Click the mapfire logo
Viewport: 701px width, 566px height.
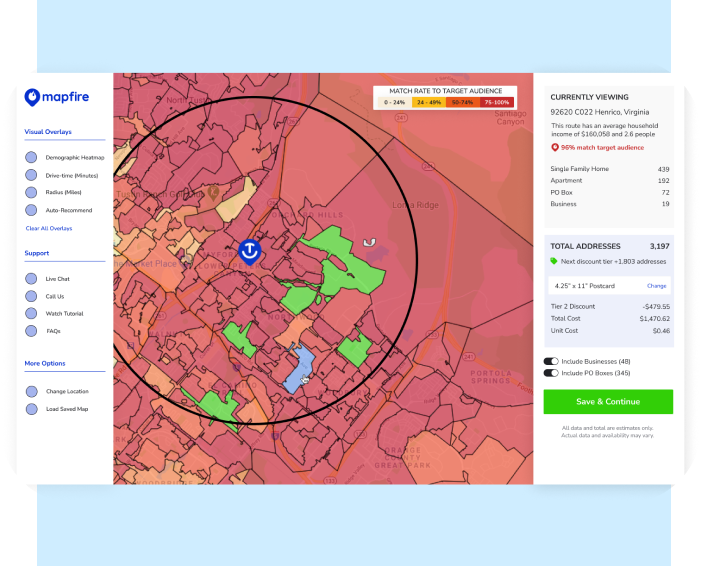(57, 97)
